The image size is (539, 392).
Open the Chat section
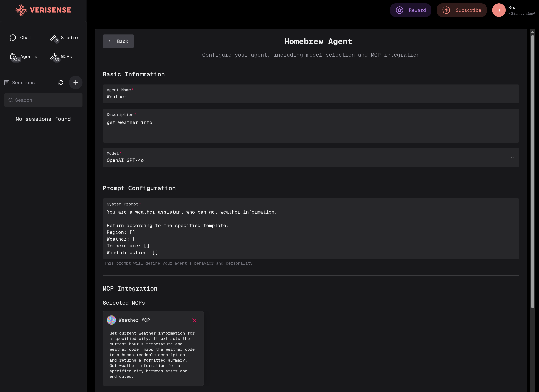point(20,38)
